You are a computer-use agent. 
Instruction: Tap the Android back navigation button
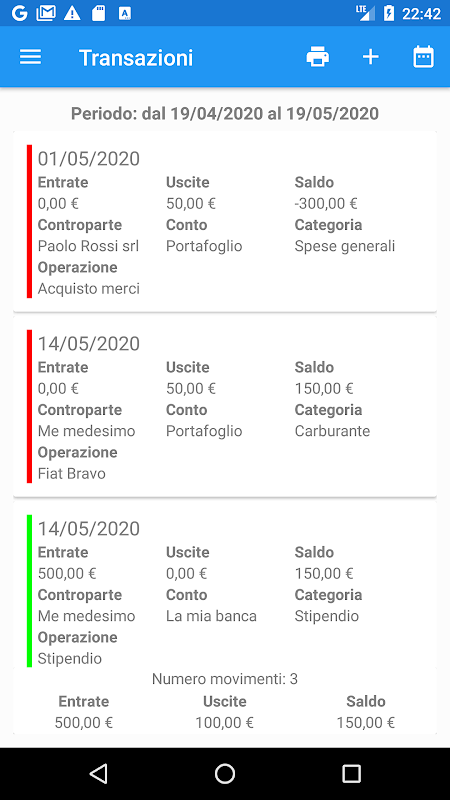pos(98,773)
